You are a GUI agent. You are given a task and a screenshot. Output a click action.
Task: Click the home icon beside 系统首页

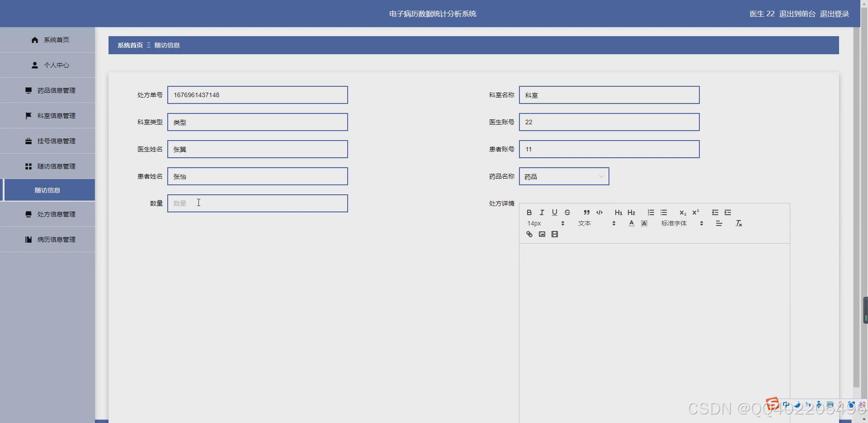35,40
